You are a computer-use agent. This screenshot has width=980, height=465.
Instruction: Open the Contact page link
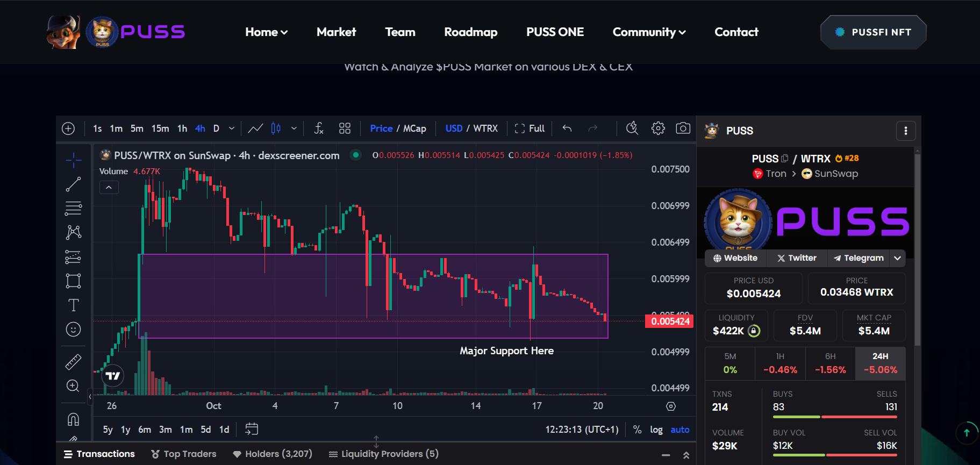click(736, 32)
